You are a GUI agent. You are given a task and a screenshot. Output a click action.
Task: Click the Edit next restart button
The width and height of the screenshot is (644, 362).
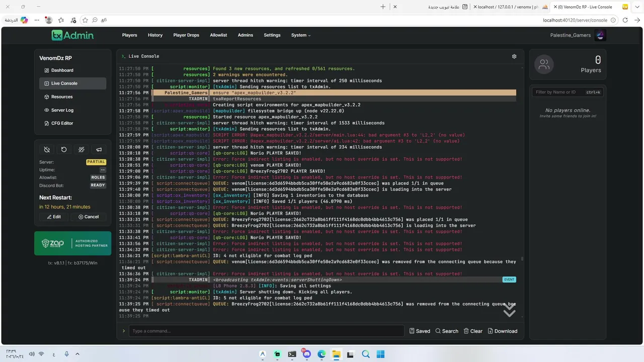tap(54, 217)
